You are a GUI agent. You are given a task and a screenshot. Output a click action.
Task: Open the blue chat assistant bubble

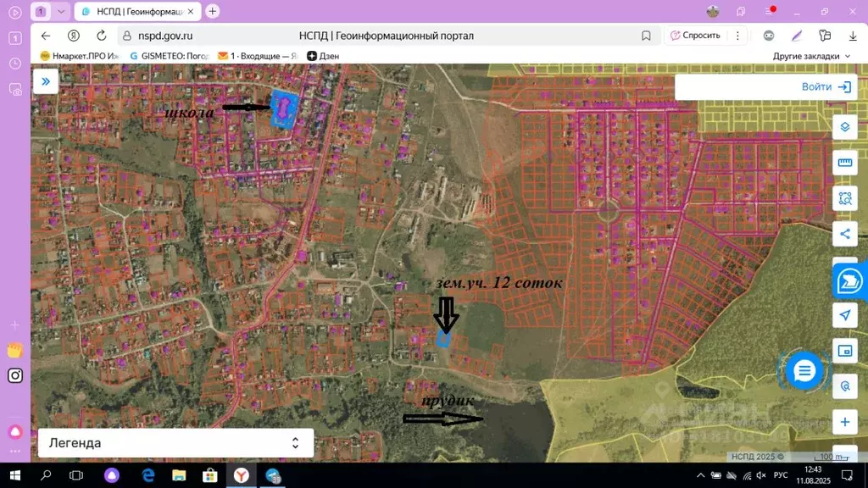click(804, 371)
